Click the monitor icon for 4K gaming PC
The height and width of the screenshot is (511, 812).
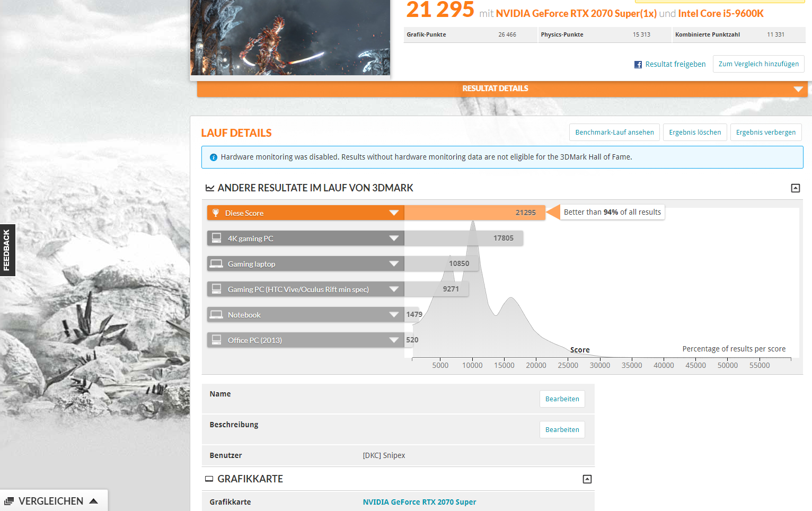pos(216,238)
